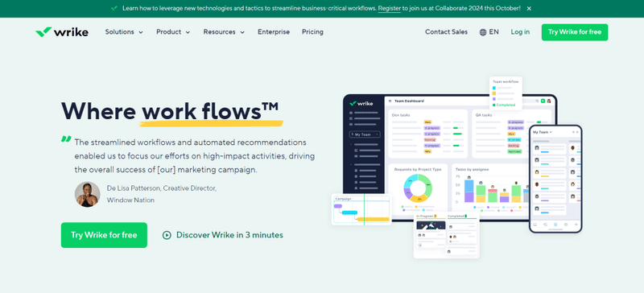The image size is (644, 293).
Task: Click the checkmark icon in the banner
Action: click(x=114, y=8)
